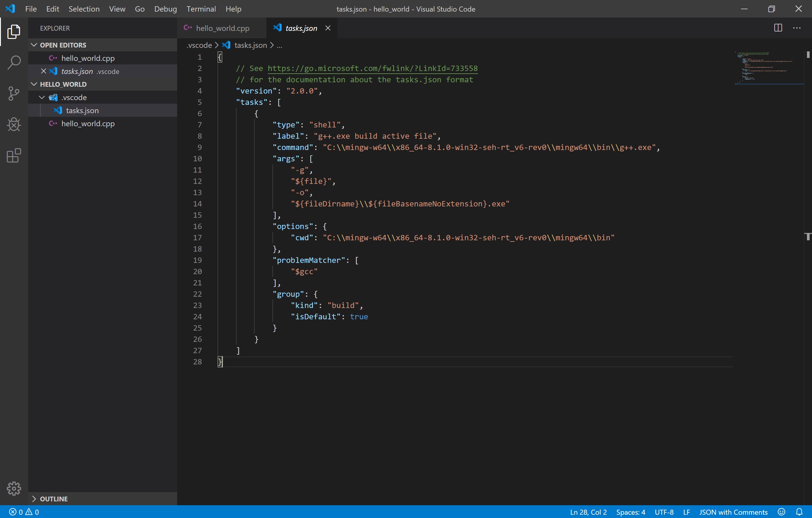Screen dimensions: 812x518
Task: Open the Source Control view
Action: (x=14, y=94)
